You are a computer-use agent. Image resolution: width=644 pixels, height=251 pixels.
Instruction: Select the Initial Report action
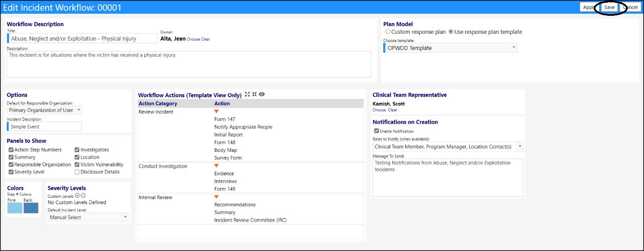pos(228,135)
